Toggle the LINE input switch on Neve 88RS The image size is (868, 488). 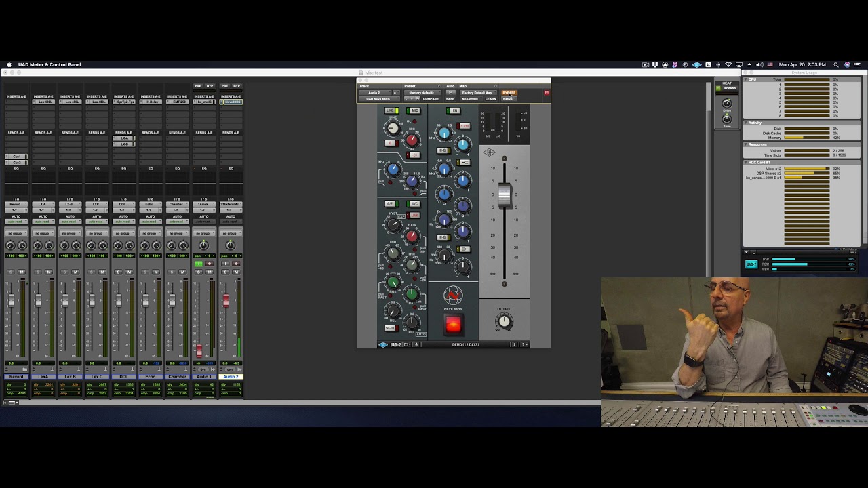coord(392,110)
